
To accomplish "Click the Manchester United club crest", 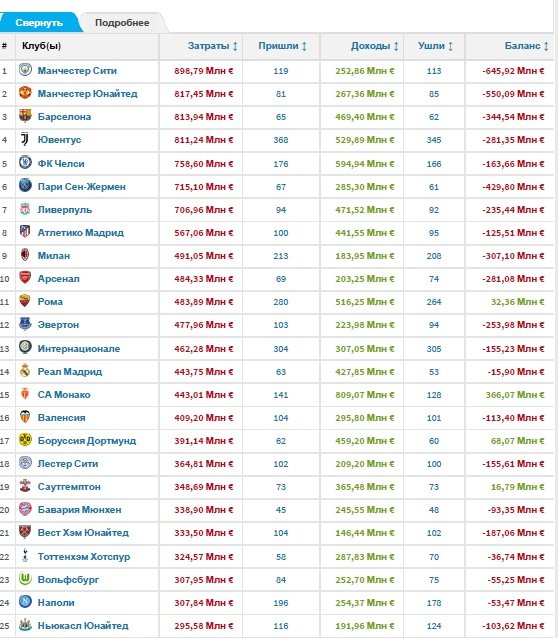I will point(25,93).
